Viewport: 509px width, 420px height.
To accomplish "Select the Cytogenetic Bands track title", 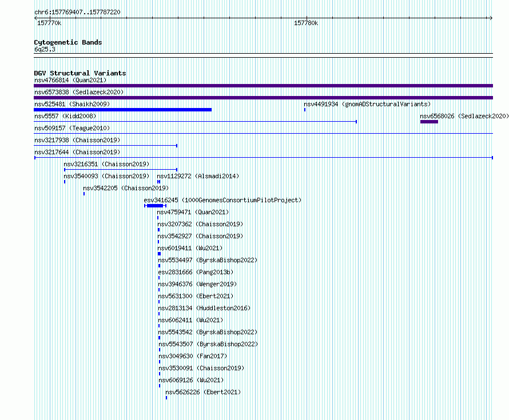I will coord(68,42).
